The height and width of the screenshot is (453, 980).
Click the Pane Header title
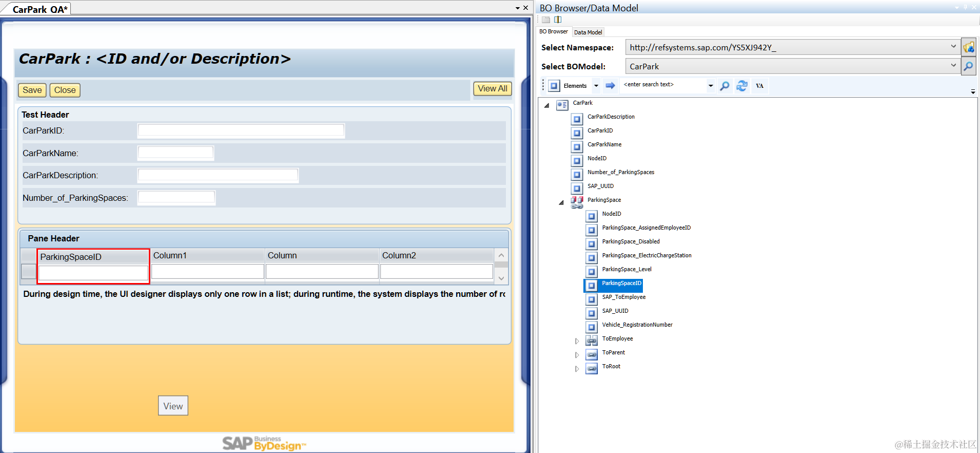click(53, 238)
